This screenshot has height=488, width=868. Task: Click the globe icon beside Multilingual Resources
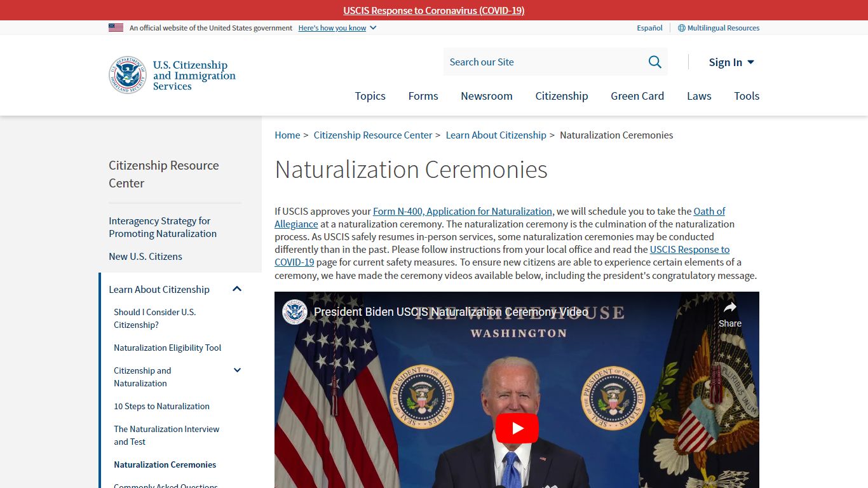pos(681,28)
